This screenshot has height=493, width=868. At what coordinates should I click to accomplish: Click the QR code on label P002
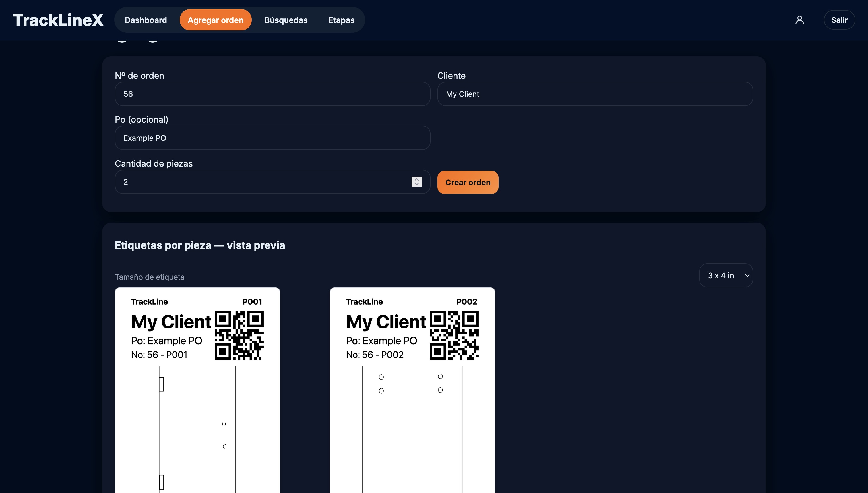pyautogui.click(x=454, y=335)
